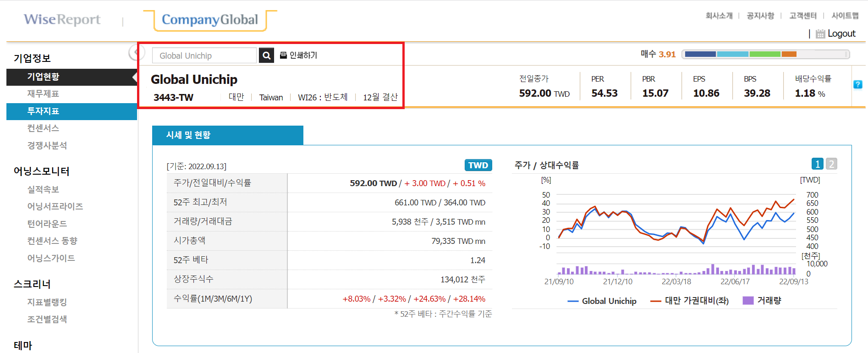
Task: Open 조건별검색 under 스크리너
Action: point(47,319)
